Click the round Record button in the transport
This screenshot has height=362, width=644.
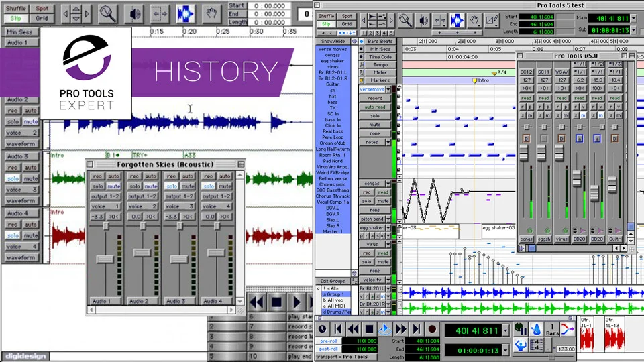431,329
